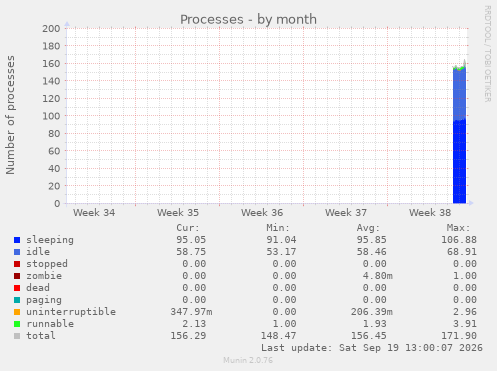The width and height of the screenshot is (497, 371).
Task: Click the stopped legend color swatch
Action: [17, 264]
